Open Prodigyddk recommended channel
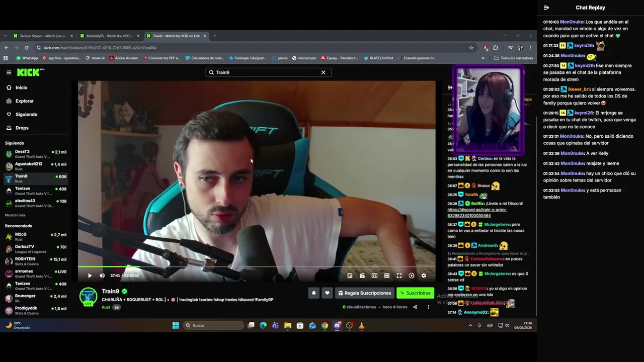The width and height of the screenshot is (644, 362). pyautogui.click(x=36, y=311)
